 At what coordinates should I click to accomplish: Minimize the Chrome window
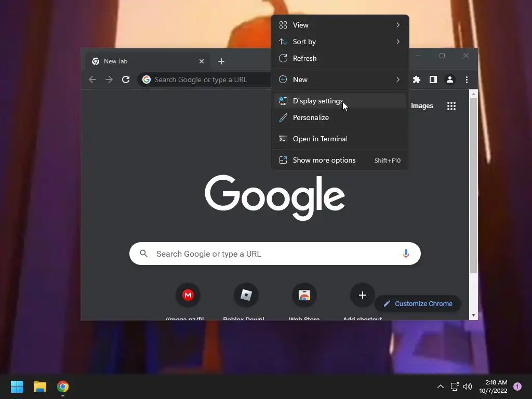click(x=418, y=56)
